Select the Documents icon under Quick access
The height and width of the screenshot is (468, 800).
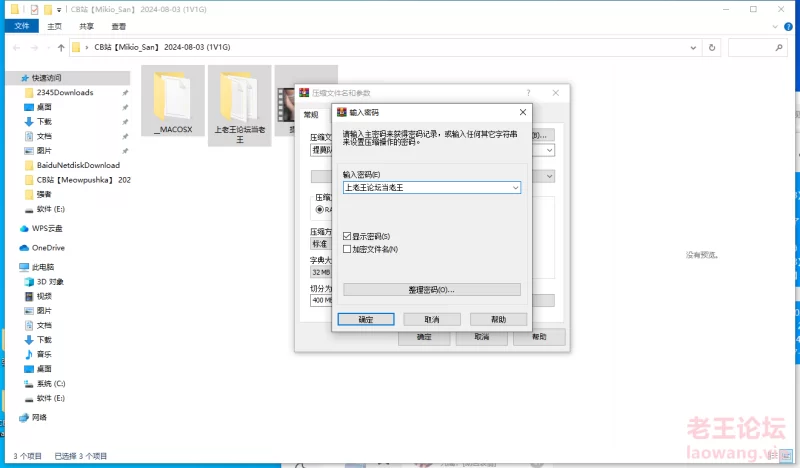pos(29,136)
